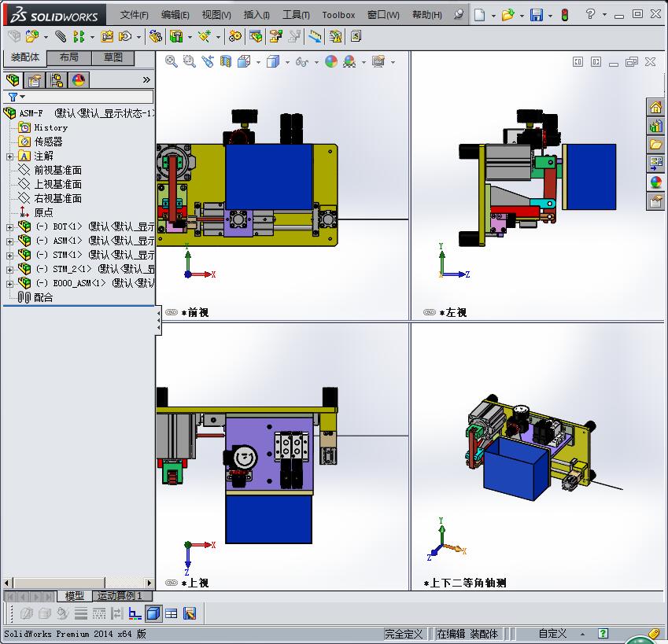Select the 前视基准面 front plane in tree

tap(58, 171)
